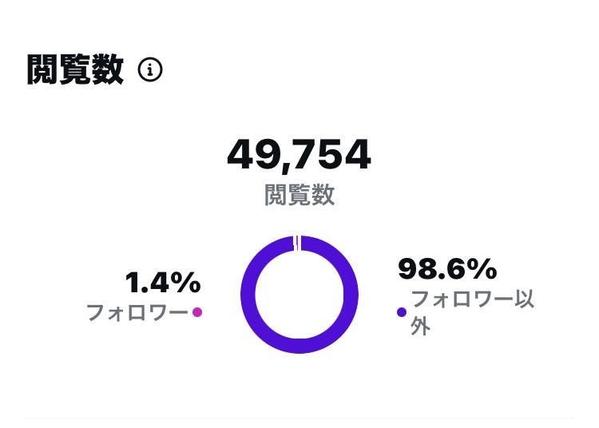599x428 pixels.
Task: Click the 外 character in non-follower label
Action: tap(420, 326)
